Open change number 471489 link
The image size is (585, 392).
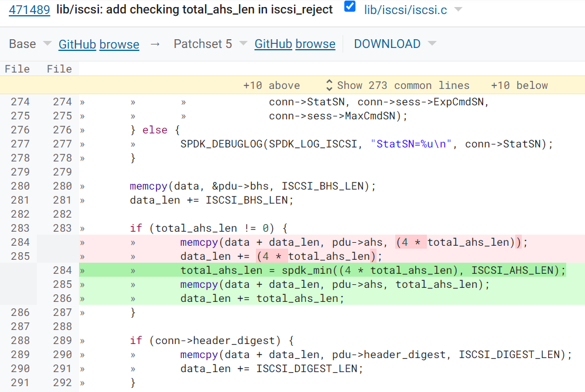coord(29,9)
